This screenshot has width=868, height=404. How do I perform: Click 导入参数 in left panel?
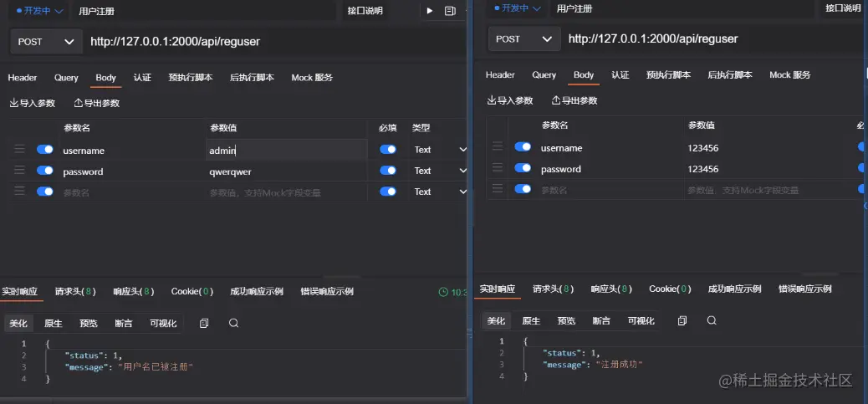[x=32, y=103]
